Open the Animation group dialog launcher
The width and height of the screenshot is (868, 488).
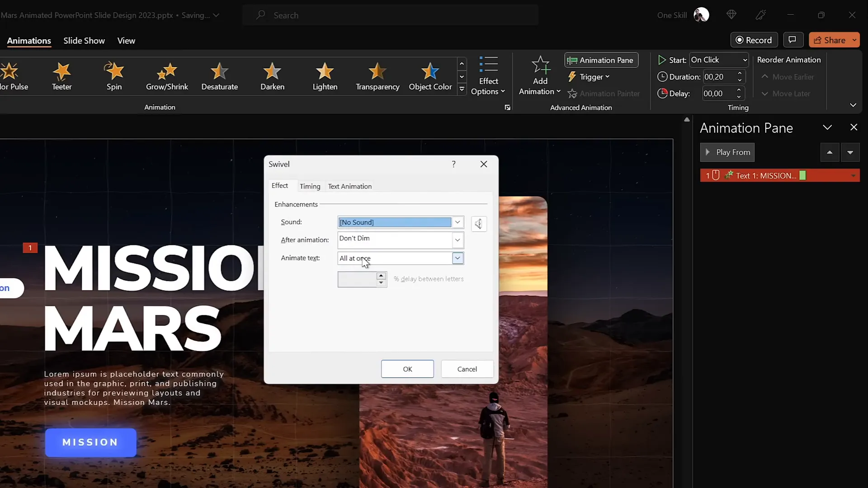pyautogui.click(x=507, y=108)
